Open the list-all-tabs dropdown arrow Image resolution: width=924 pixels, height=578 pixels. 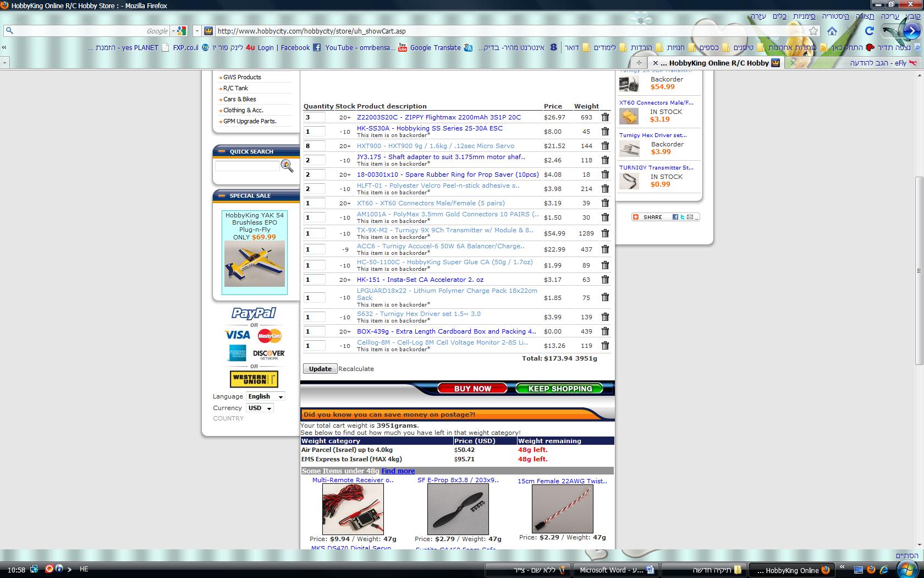coord(4,63)
